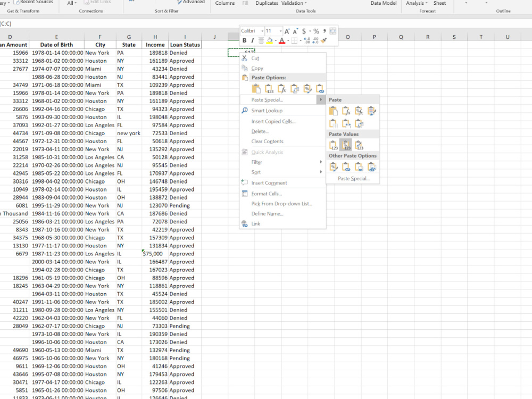Screen dimensions: 532x399
Task: Select plain Paste icon in submenu Paste section
Action: point(334,111)
